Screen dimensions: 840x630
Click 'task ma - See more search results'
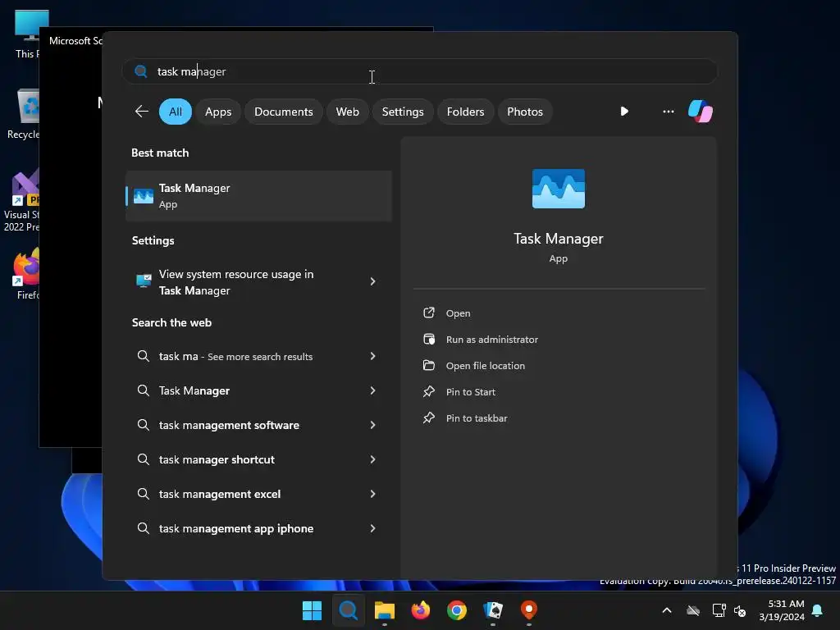[x=258, y=356]
